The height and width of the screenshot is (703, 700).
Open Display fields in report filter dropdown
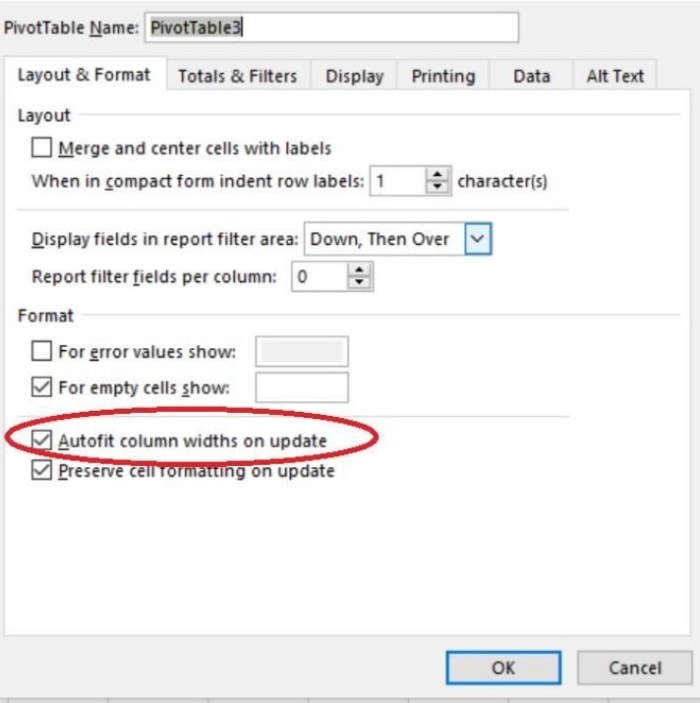(x=478, y=239)
